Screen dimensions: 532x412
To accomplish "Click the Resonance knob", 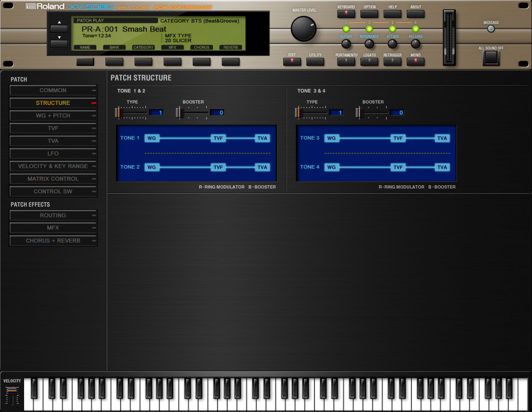I will click(369, 44).
